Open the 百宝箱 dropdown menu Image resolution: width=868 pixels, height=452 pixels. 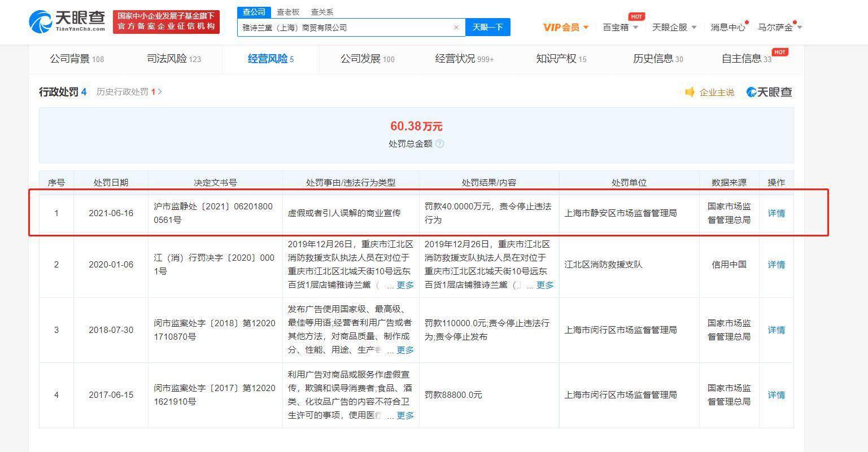(x=621, y=27)
